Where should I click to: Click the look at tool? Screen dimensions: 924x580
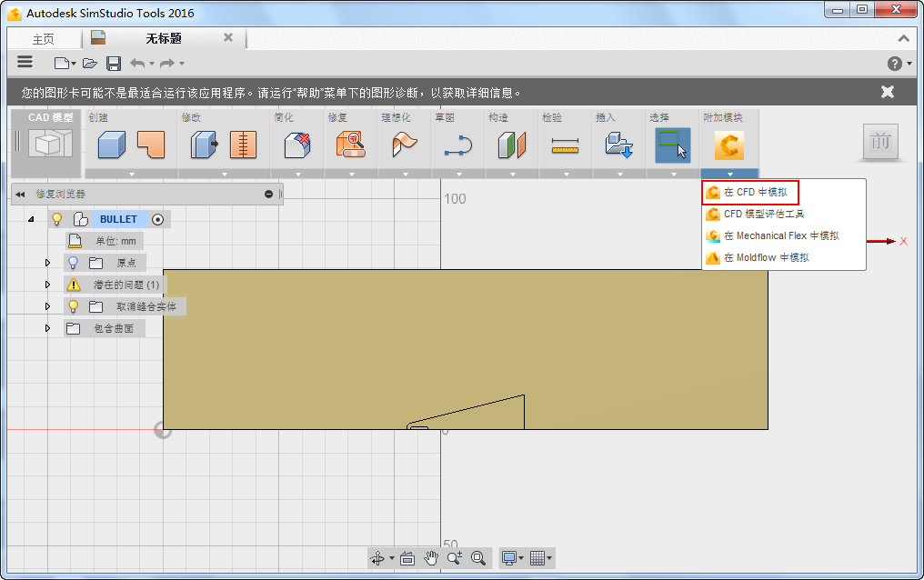407,558
